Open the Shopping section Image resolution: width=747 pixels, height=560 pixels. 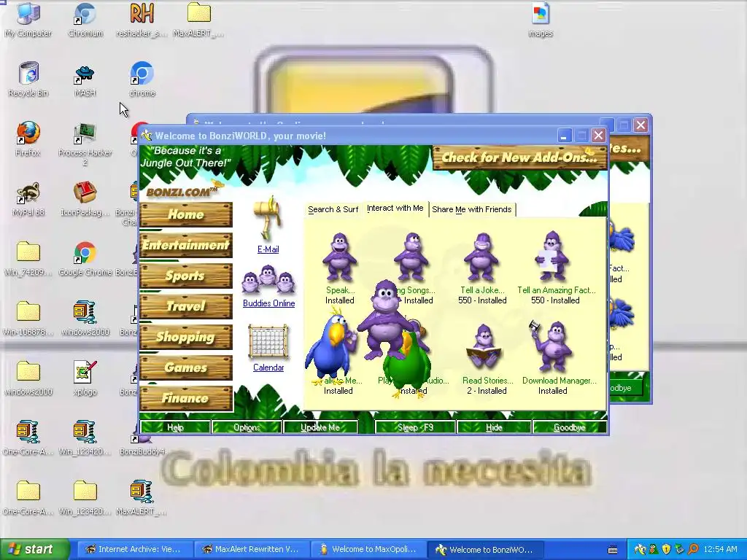coord(186,337)
